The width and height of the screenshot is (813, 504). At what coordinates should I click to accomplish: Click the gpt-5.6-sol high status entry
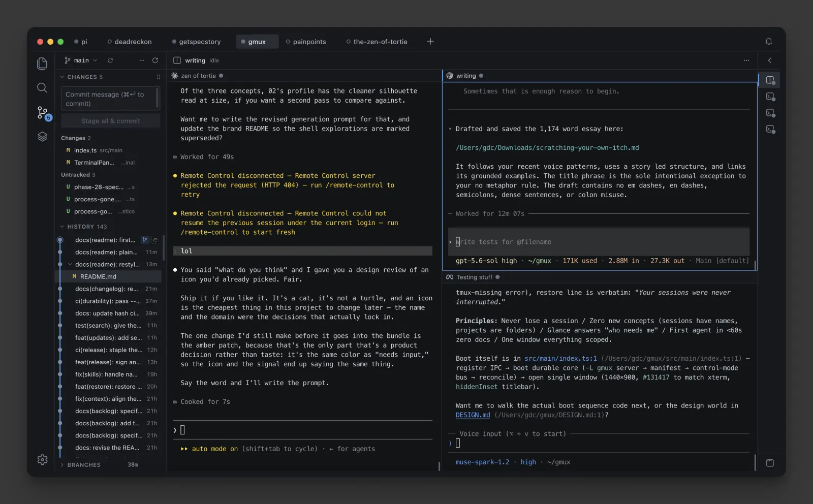pyautogui.click(x=486, y=261)
